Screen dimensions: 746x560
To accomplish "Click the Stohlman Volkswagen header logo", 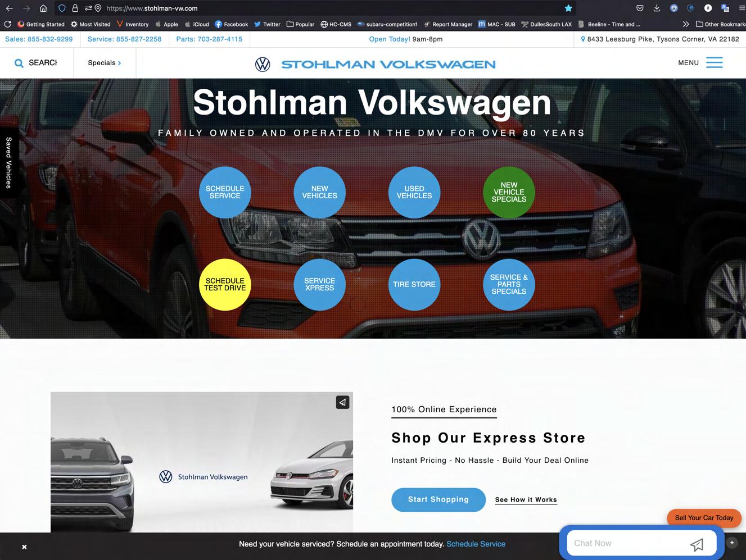I will (375, 64).
